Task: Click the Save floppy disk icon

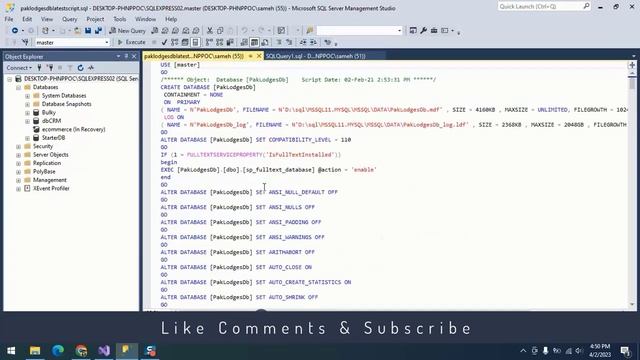Action: pyautogui.click(x=88, y=31)
